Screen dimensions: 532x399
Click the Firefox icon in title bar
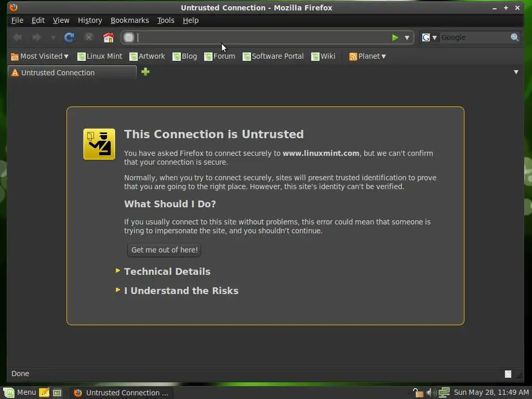14,7
